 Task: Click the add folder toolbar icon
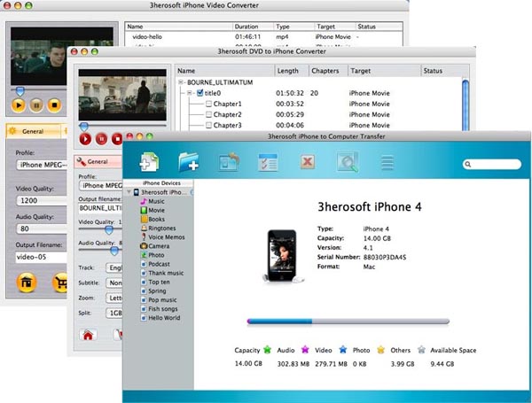[x=188, y=162]
